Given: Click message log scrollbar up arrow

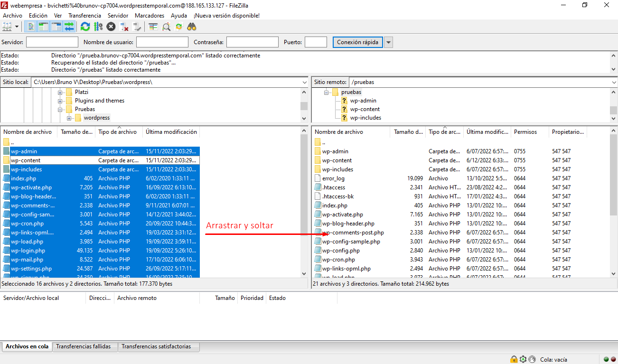Looking at the screenshot, I should (613, 55).
